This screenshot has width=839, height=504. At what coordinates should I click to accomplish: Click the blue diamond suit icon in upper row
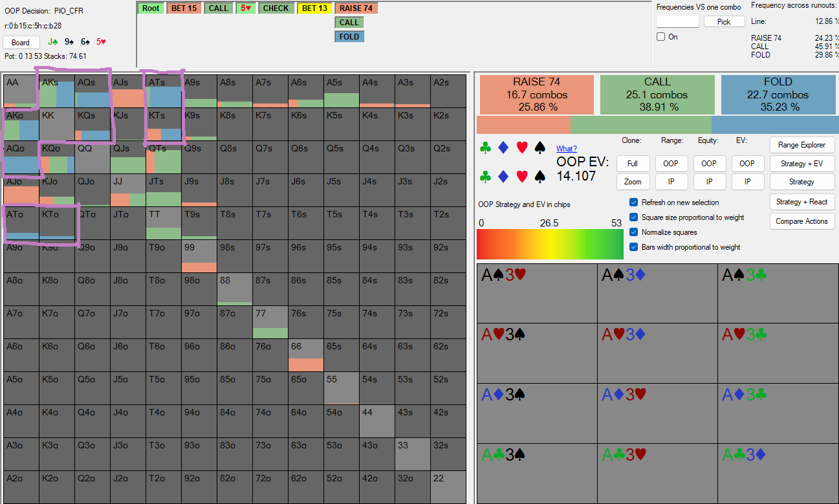coord(503,148)
